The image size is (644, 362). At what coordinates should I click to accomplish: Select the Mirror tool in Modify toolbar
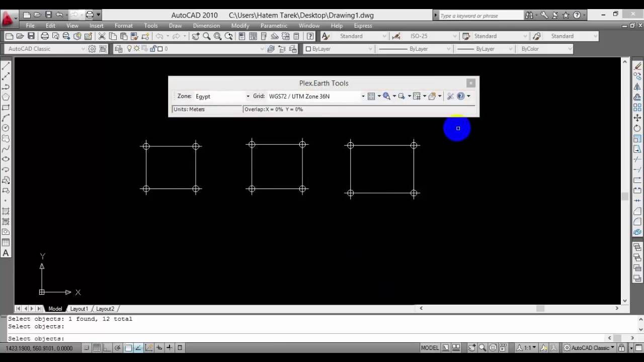(637, 86)
